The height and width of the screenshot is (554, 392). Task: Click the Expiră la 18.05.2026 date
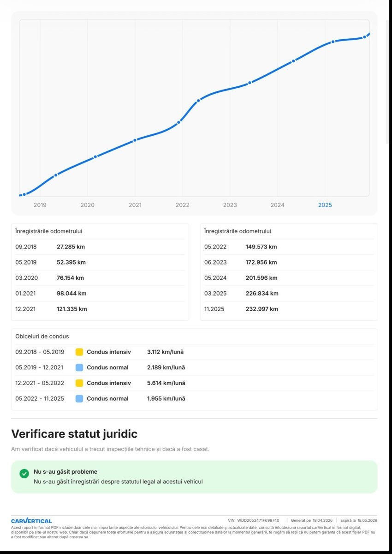(x=359, y=520)
